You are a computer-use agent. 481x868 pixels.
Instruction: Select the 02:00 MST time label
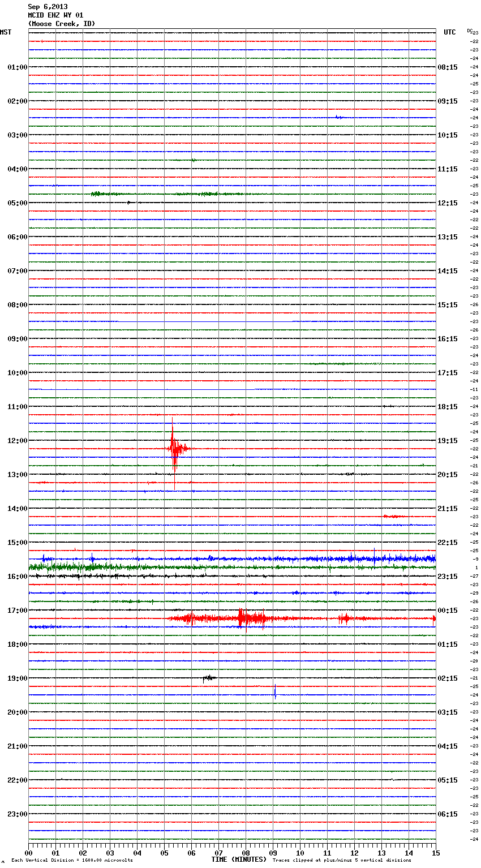pyautogui.click(x=17, y=101)
